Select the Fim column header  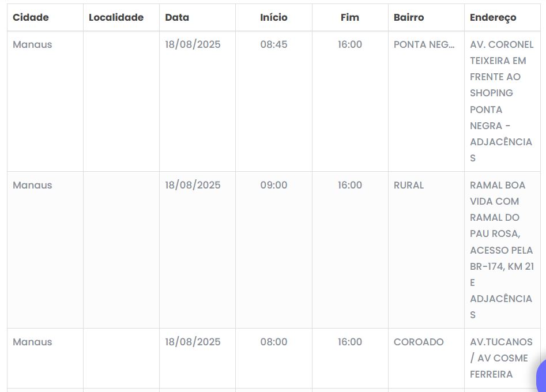click(349, 17)
